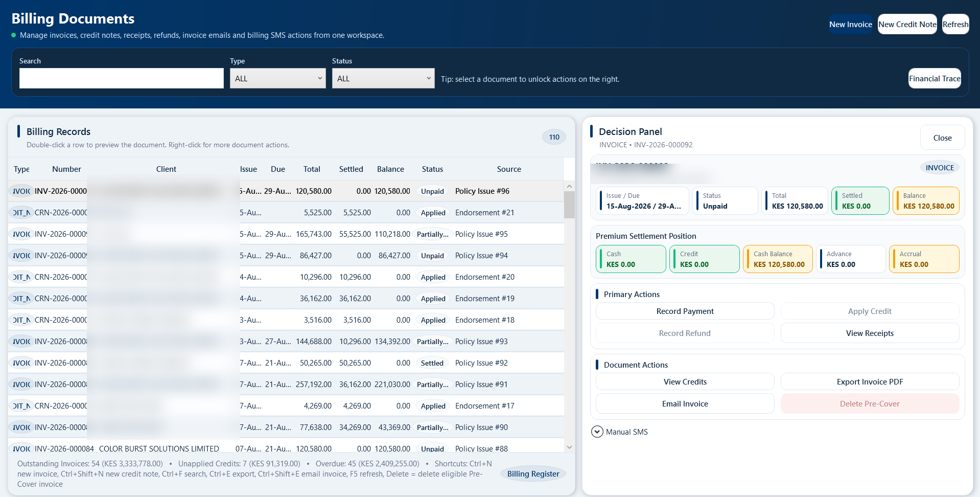980x497 pixels.
Task: Sort by the Type column header
Action: (x=21, y=169)
